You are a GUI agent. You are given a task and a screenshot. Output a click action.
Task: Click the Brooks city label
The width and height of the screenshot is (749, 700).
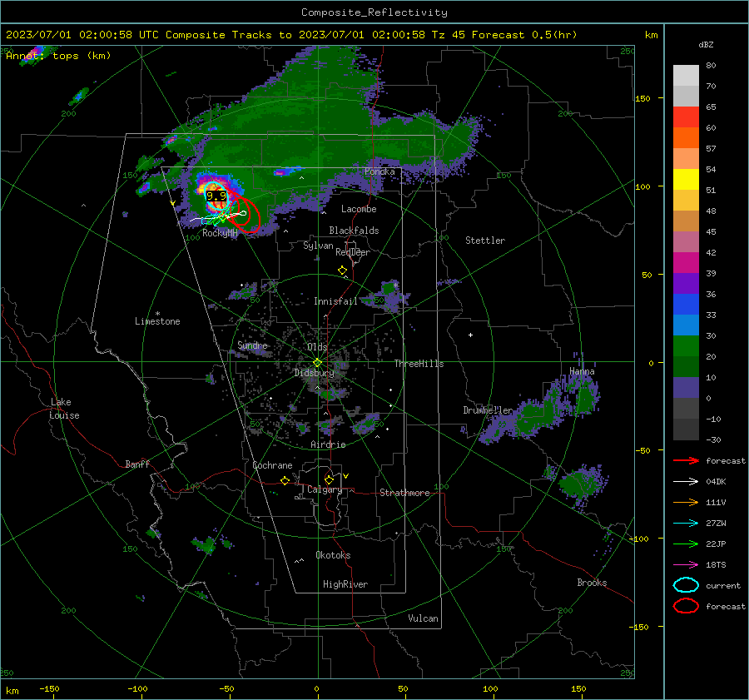(592, 583)
